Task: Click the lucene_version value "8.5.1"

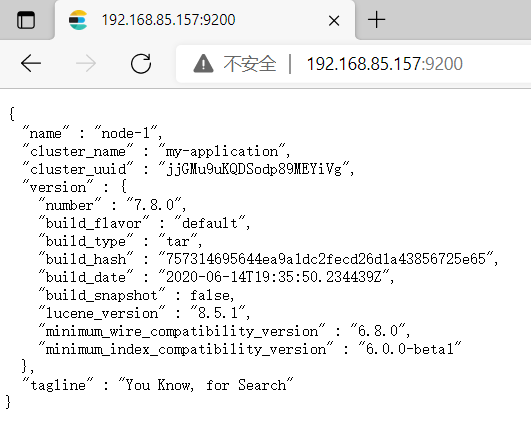Action: (218, 313)
